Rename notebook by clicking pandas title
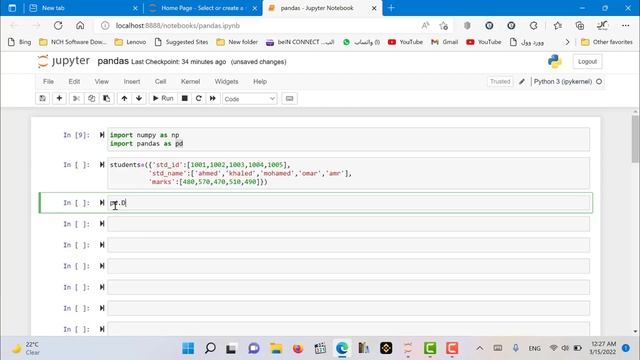640x360 pixels. point(113,61)
